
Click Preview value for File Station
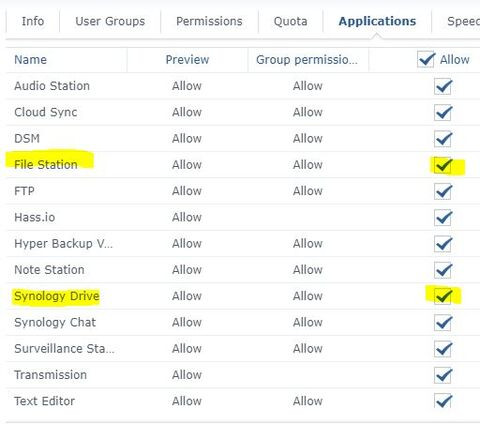pyautogui.click(x=187, y=165)
